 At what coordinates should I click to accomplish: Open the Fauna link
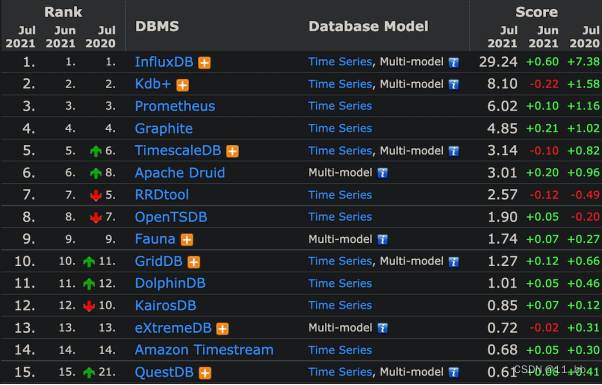(155, 239)
